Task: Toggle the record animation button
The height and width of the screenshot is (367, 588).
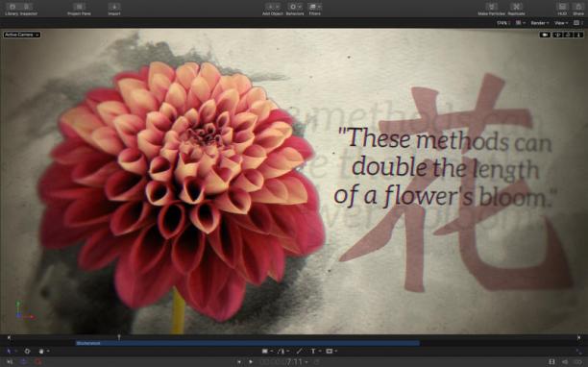Action: [37, 362]
